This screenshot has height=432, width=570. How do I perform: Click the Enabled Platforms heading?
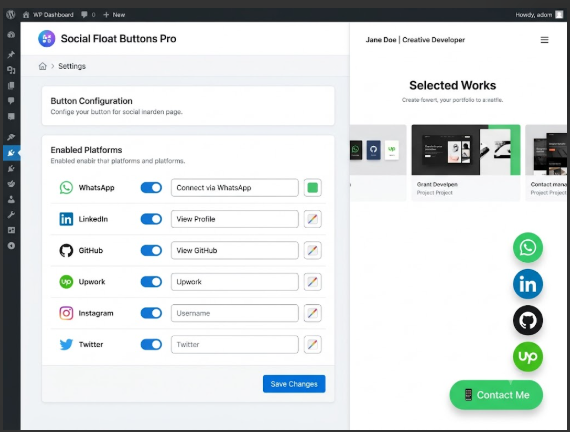point(86,150)
